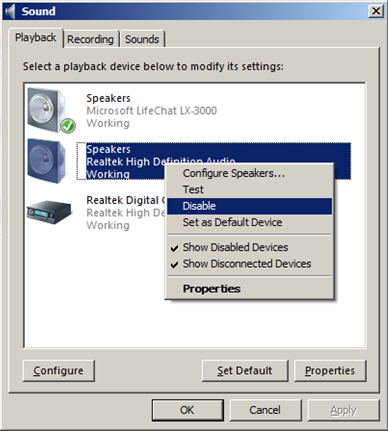
Task: Select the highlighted Realtek High Definition Audio row
Action: 214,161
